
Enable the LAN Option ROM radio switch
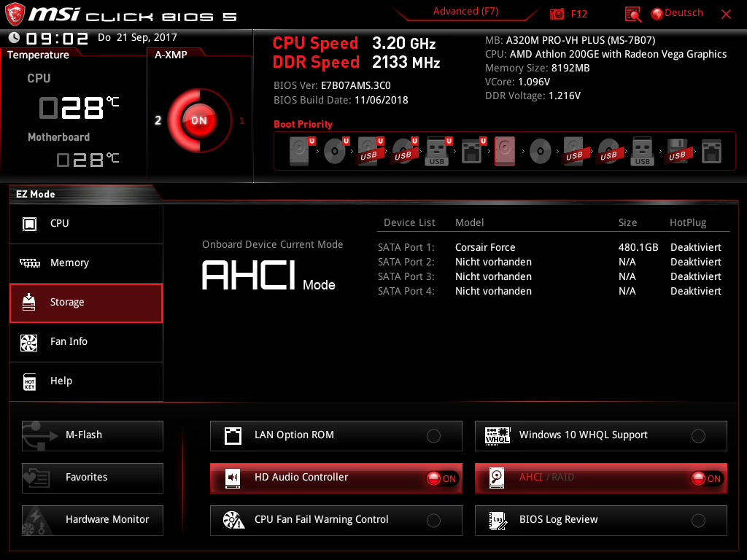[433, 436]
